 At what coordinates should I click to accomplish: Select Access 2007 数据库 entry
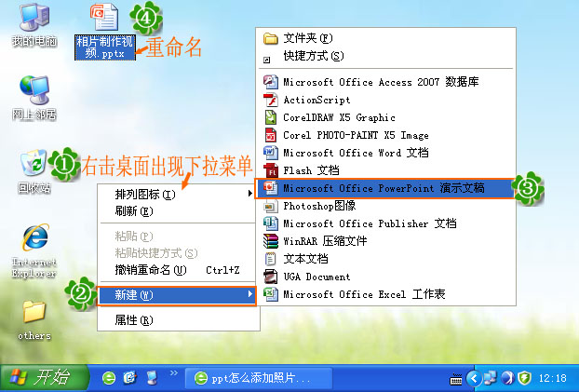(x=385, y=82)
